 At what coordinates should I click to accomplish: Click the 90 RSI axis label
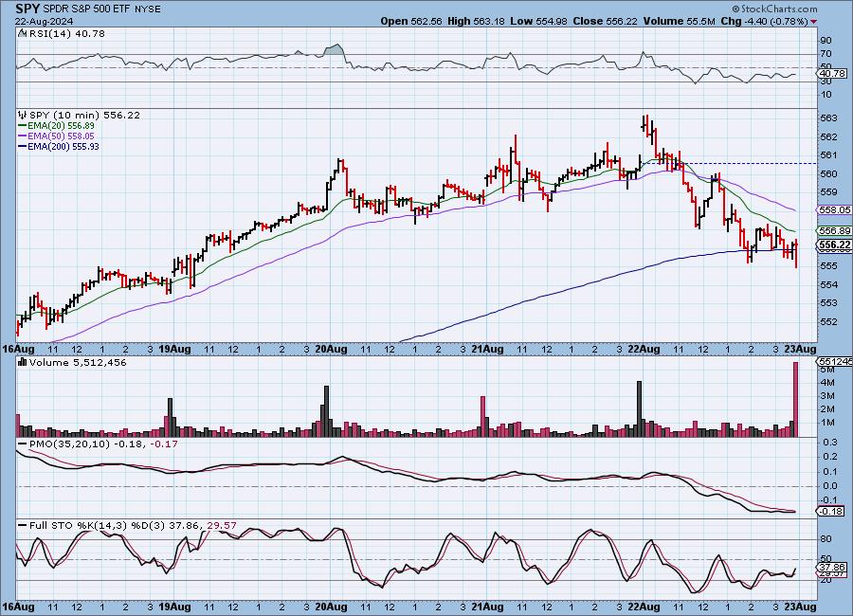click(826, 40)
